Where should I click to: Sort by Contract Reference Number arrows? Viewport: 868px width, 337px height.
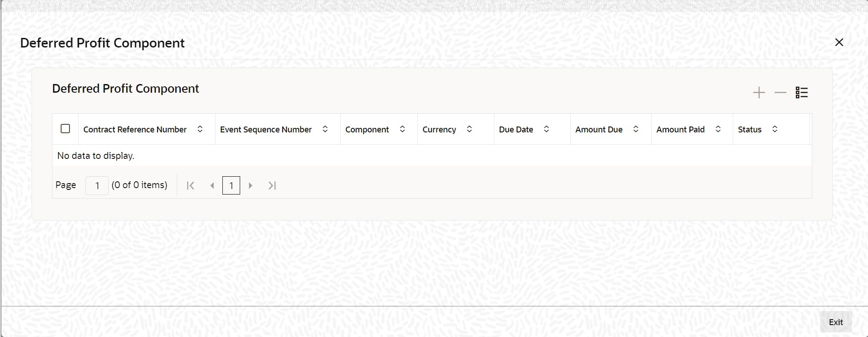(x=200, y=129)
